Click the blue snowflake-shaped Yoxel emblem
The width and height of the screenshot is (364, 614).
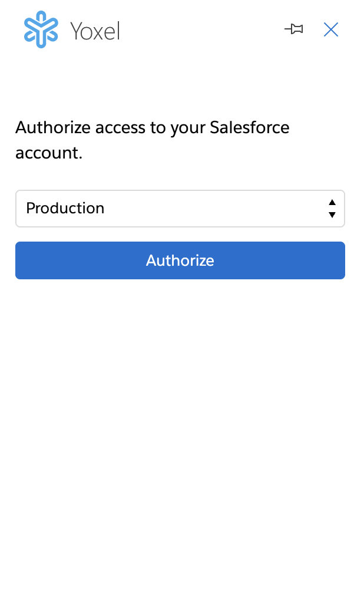(x=41, y=29)
